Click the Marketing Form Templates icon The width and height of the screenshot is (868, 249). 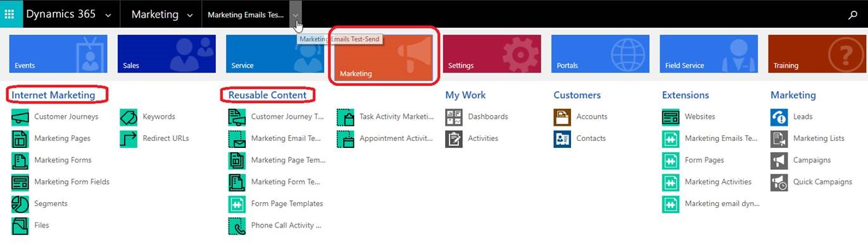pyautogui.click(x=237, y=182)
